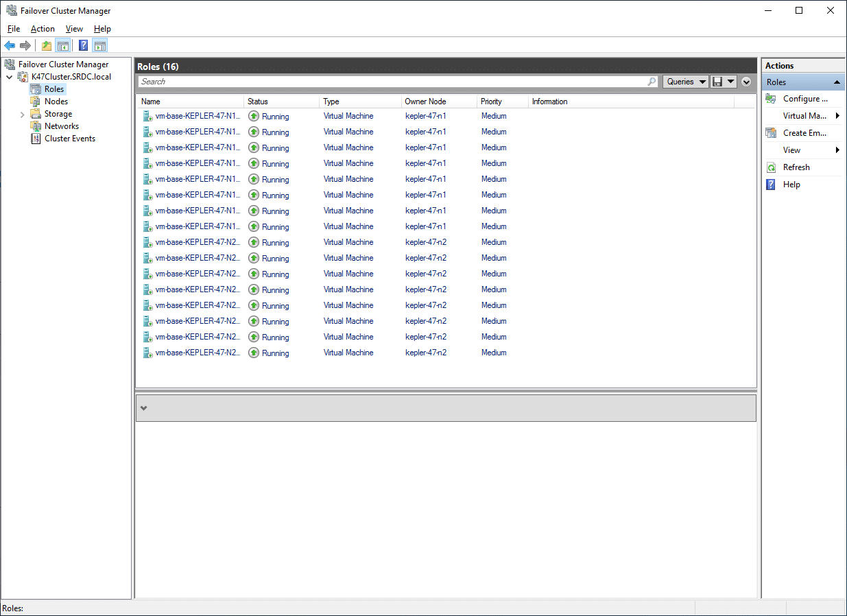Click the Cluster Events icon in the tree
Image resolution: width=847 pixels, height=616 pixels.
tap(36, 139)
